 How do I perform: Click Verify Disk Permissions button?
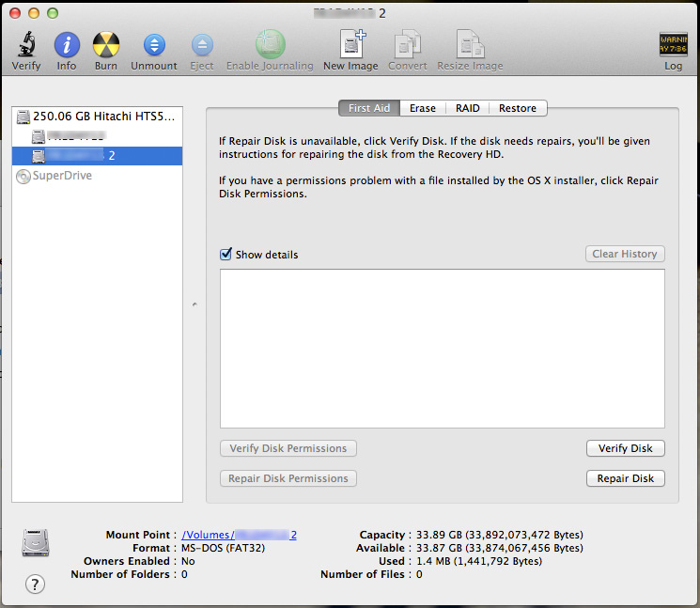click(288, 448)
